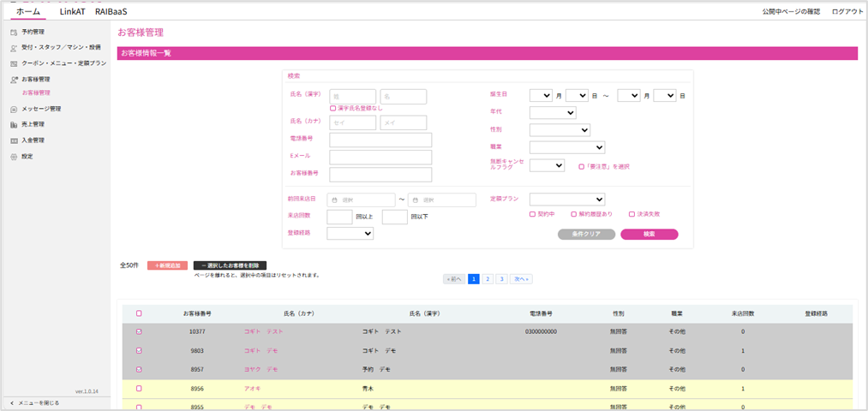This screenshot has height=411, width=868.
Task: Click the 予約管理 calendar icon in sidebar
Action: click(14, 32)
